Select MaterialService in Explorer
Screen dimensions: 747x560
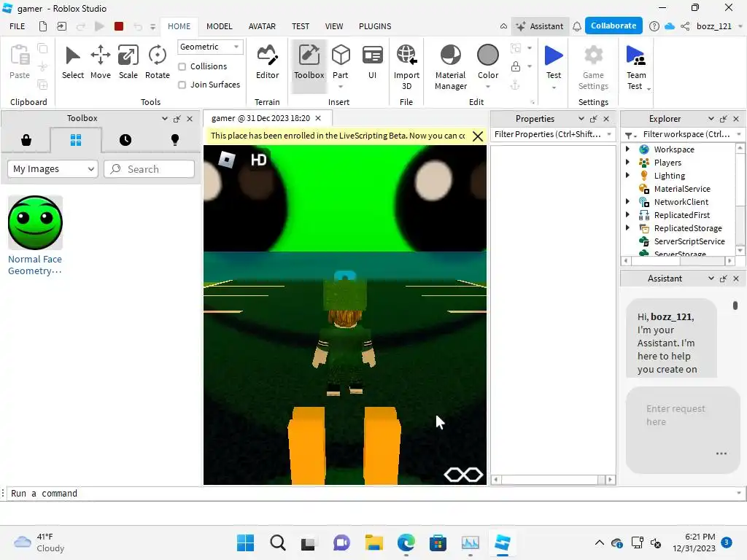coord(682,189)
